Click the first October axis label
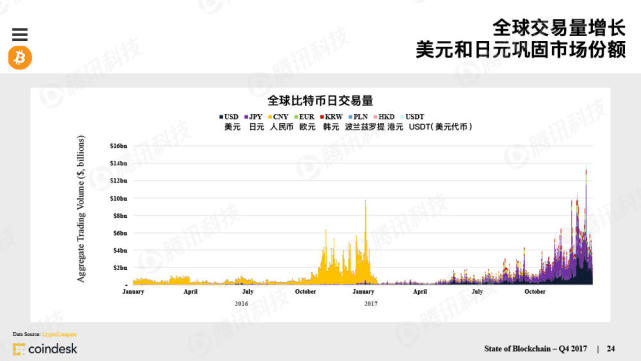Screen dimensions: 641x361 [305, 291]
